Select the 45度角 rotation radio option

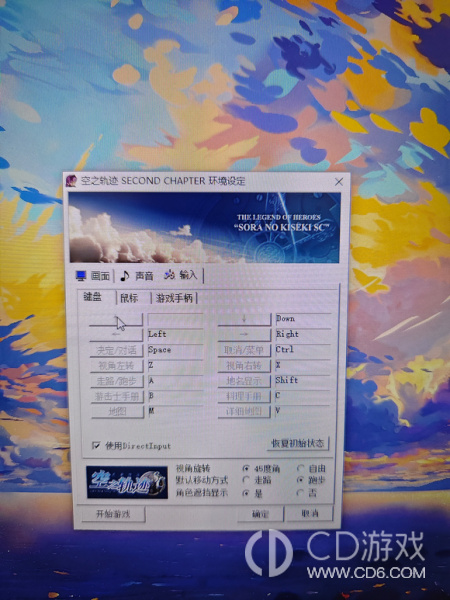pyautogui.click(x=246, y=468)
